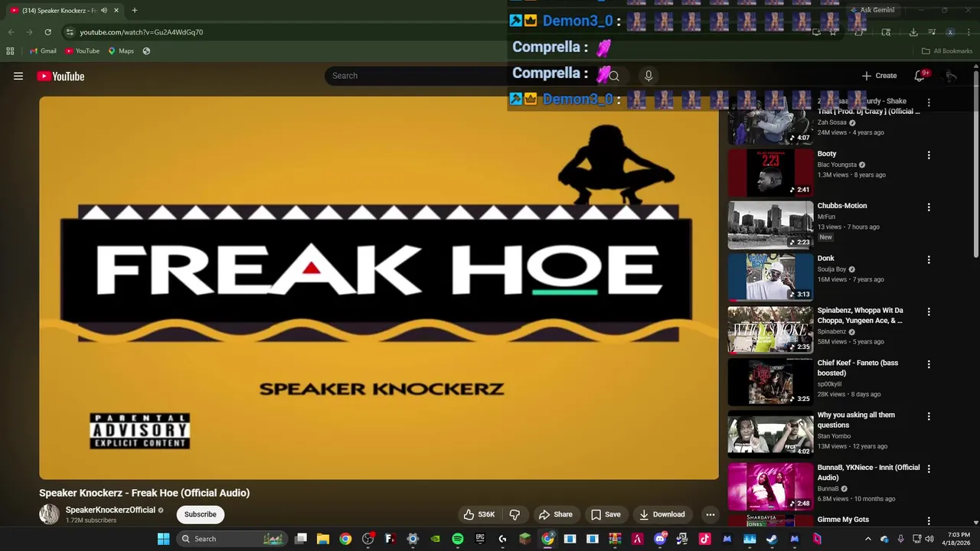The image size is (980, 551).
Task: Save the video to a playlist
Action: click(606, 514)
